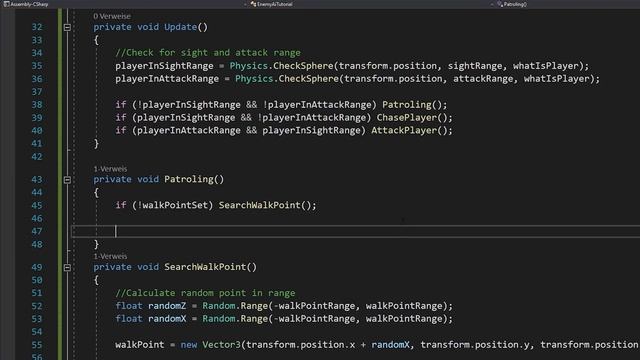
Task: Collapse the Patroling() method block
Action: pos(67,180)
